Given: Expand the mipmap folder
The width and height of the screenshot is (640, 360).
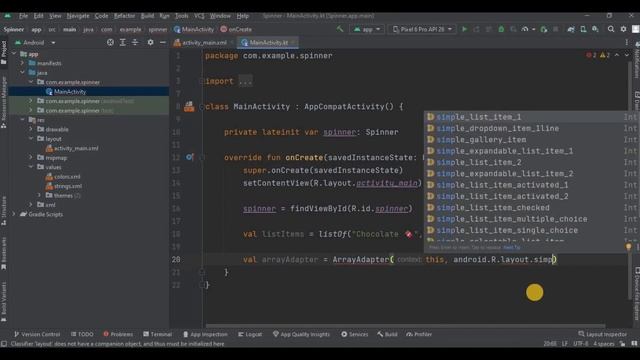Looking at the screenshot, I should click(x=31, y=157).
